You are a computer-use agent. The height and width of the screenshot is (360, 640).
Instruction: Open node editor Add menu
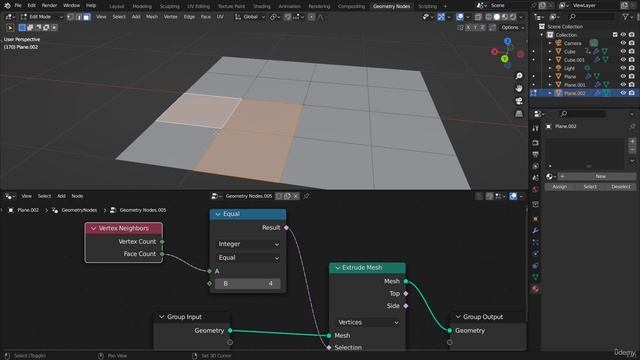pos(61,196)
